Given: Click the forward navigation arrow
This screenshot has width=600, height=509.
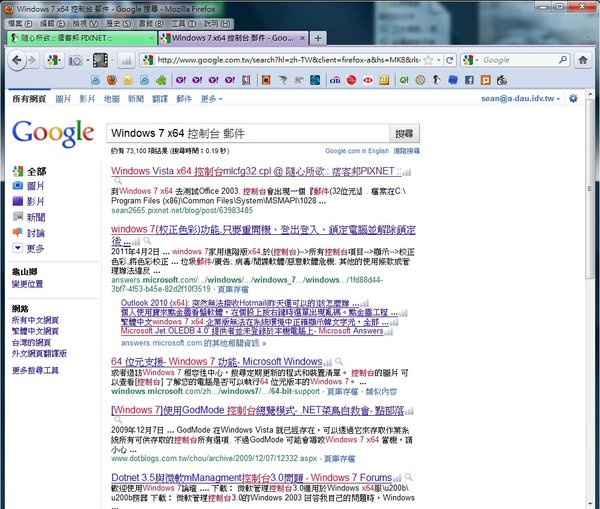Looking at the screenshot, I should coord(32,60).
